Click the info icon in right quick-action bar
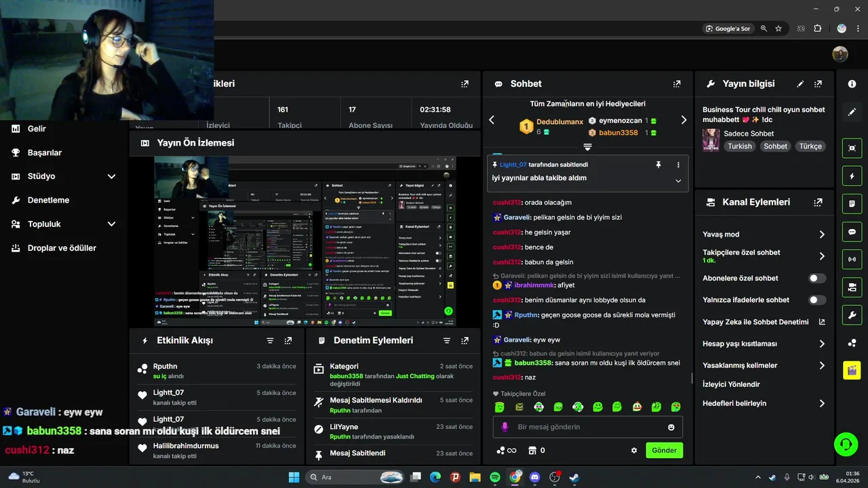This screenshot has height=488, width=868. coord(852,84)
